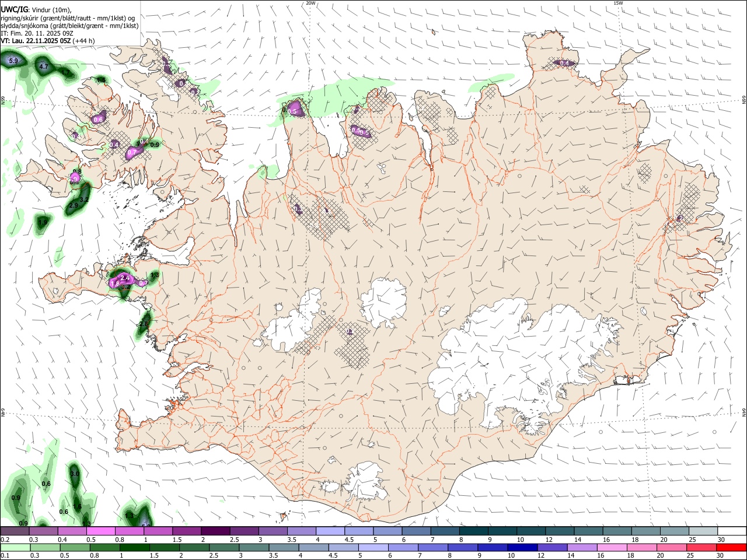Select the snow scale 0.8–1 swatch

pyautogui.click(x=129, y=531)
